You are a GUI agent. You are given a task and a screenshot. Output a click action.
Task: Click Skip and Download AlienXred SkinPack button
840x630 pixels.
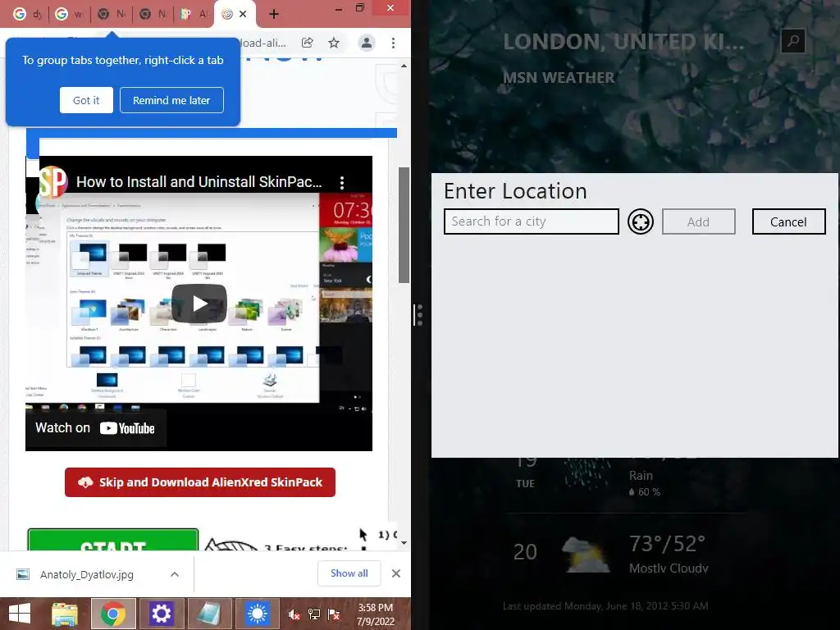pos(200,482)
